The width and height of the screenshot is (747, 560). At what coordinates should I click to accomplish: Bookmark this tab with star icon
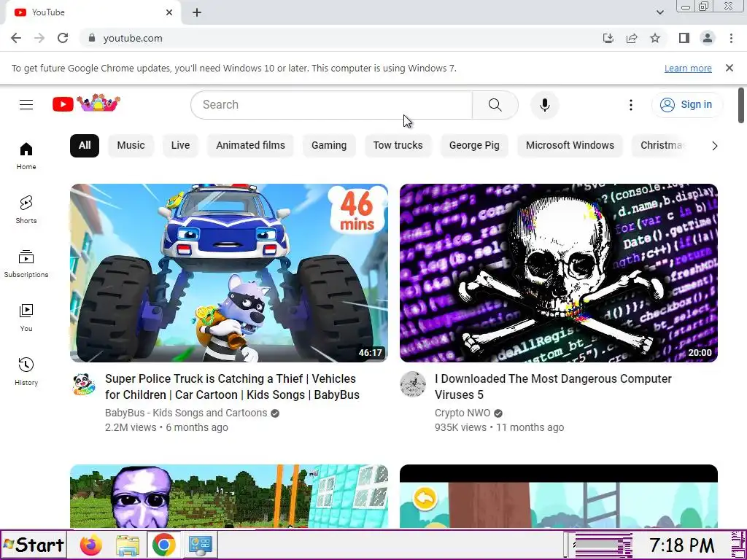pyautogui.click(x=655, y=38)
